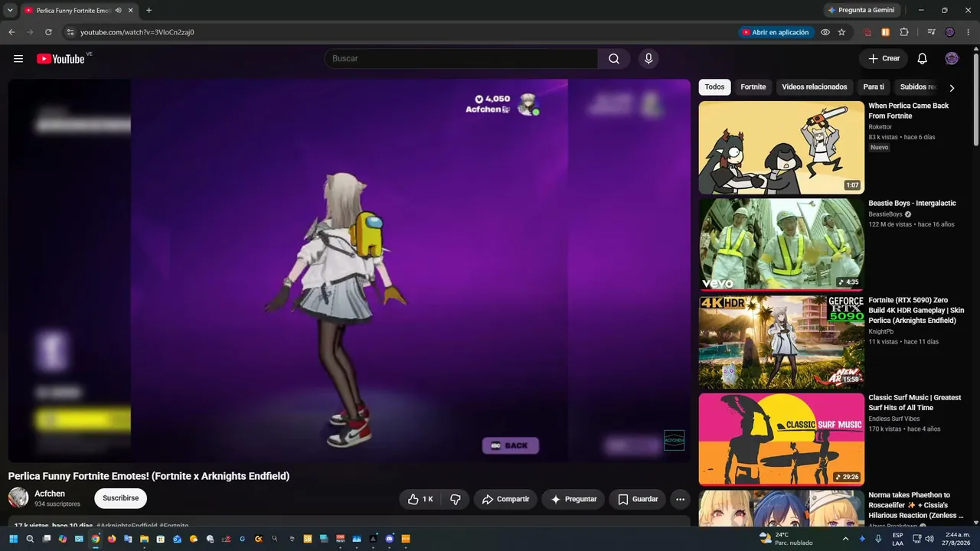Select the Todos filter chip

(714, 87)
